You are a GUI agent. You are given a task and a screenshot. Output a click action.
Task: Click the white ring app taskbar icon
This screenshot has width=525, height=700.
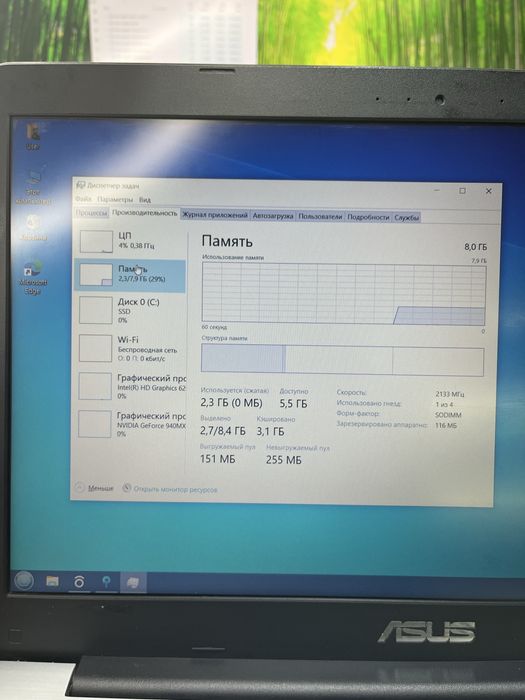coord(79,582)
